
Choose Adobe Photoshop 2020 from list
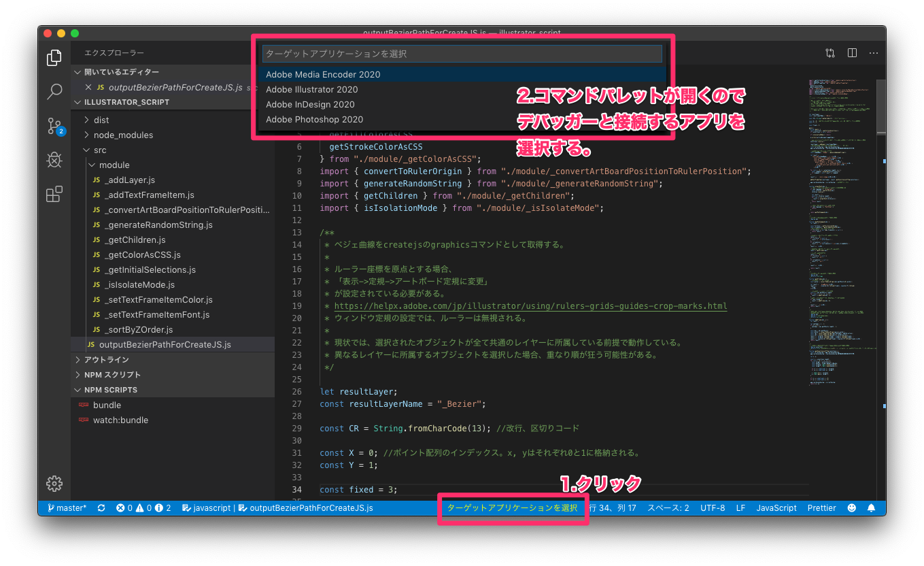pos(462,119)
